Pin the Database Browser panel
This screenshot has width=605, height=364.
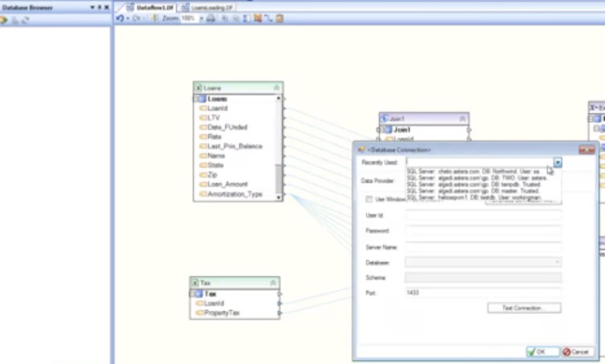(x=99, y=7)
